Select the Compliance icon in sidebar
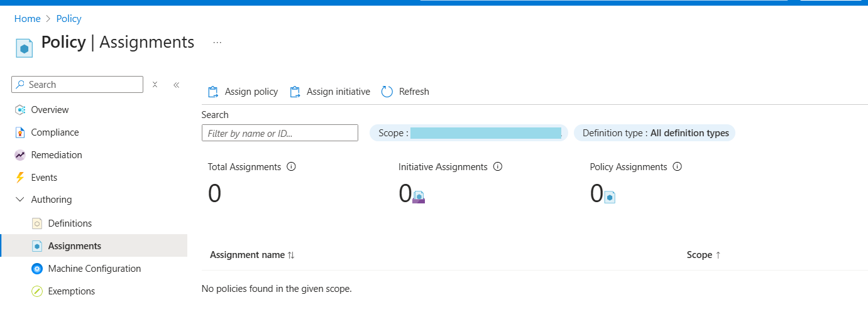868x312 pixels. 20,132
